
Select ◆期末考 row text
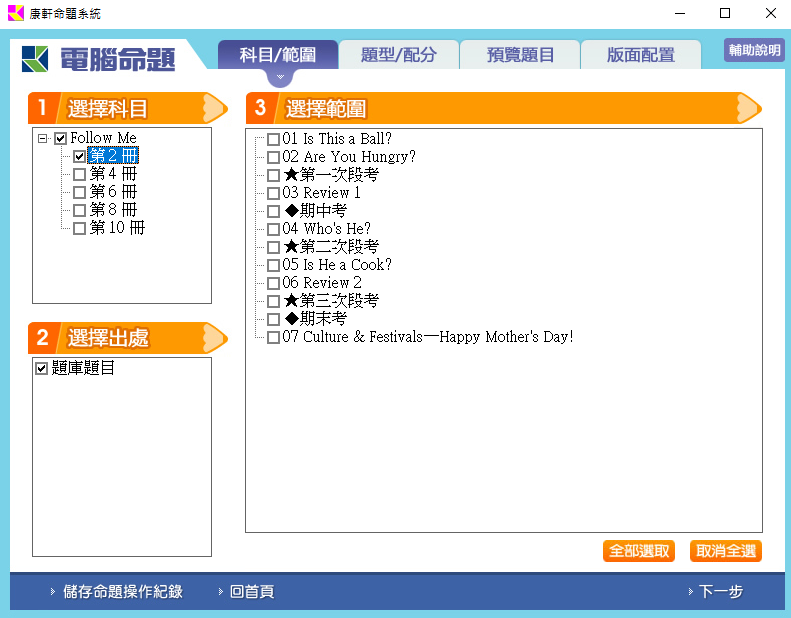pos(315,319)
